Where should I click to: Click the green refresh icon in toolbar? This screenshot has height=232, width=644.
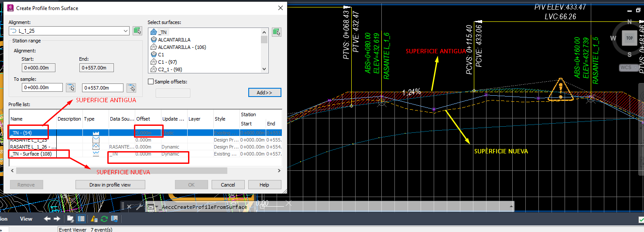[x=104, y=219]
